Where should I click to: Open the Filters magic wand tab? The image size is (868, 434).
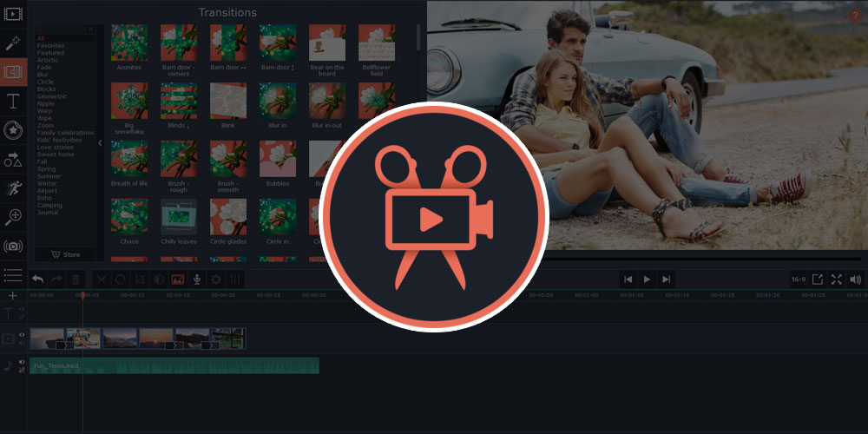[13, 43]
